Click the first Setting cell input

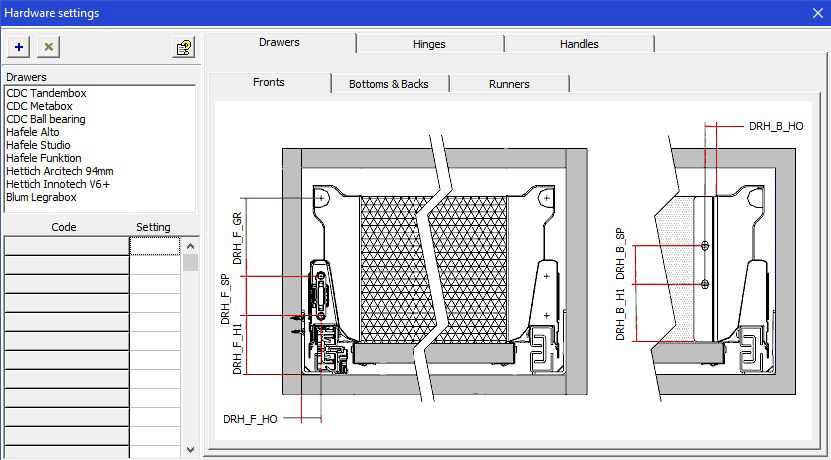click(155, 246)
